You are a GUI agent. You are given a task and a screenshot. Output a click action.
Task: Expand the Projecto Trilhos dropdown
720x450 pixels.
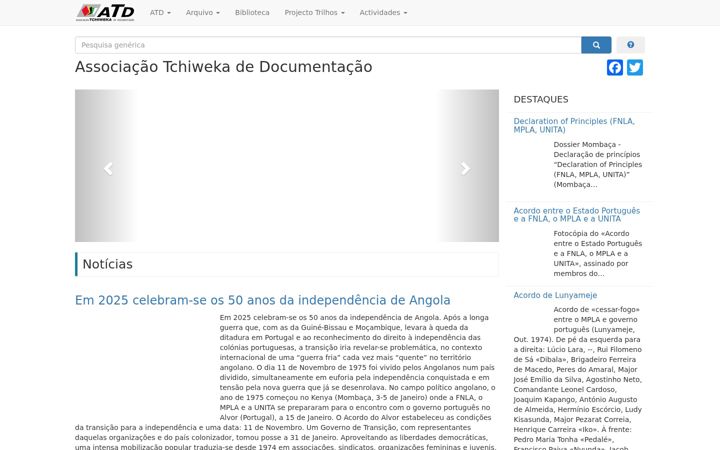pyautogui.click(x=315, y=13)
